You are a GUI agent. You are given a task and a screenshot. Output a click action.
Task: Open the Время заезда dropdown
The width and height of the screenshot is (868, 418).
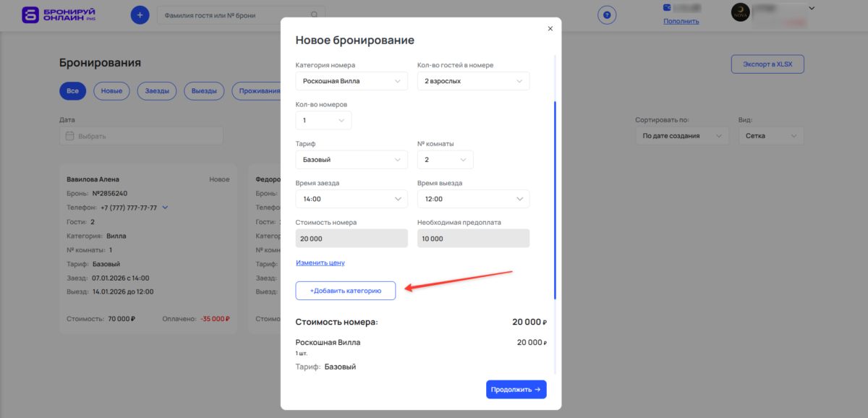(351, 198)
